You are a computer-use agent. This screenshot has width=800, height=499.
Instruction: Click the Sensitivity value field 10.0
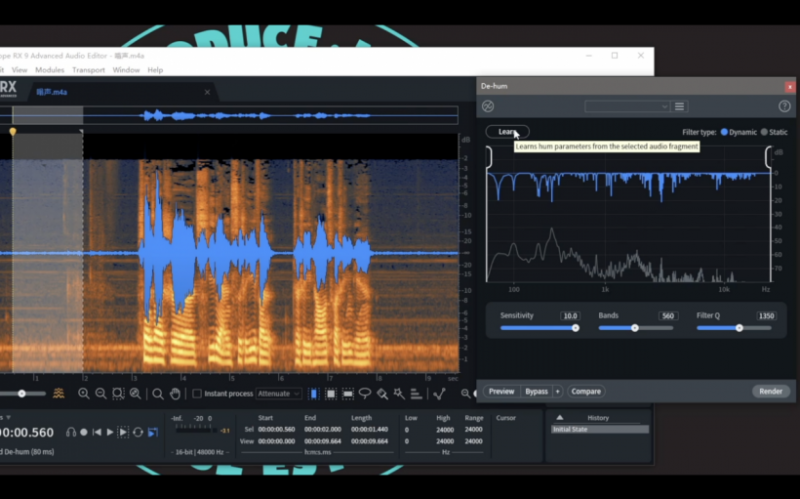coord(570,316)
